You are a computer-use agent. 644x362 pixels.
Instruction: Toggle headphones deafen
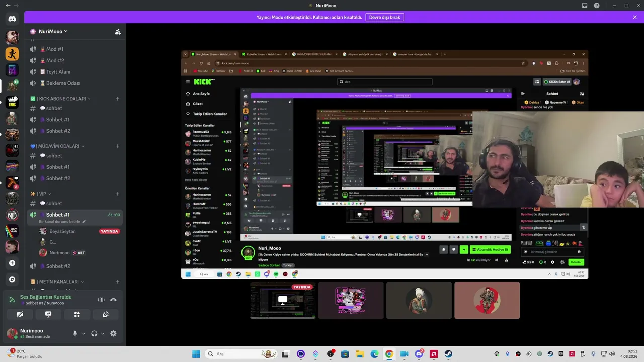[94, 333]
